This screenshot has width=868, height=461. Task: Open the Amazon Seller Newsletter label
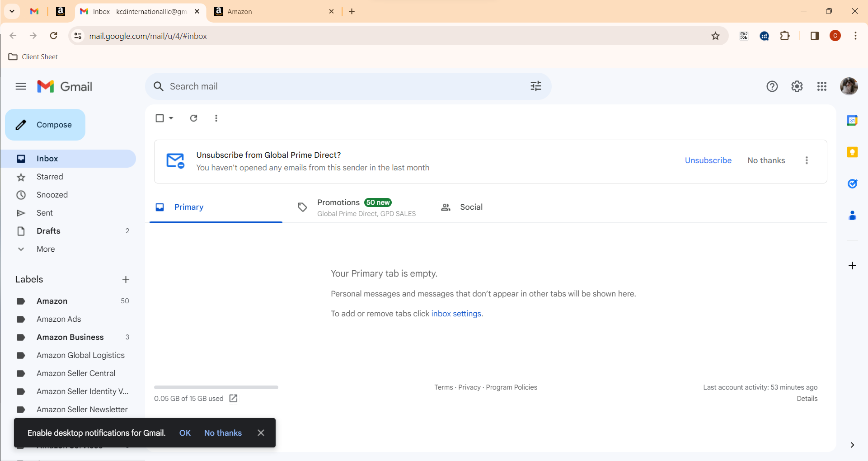[68, 409]
